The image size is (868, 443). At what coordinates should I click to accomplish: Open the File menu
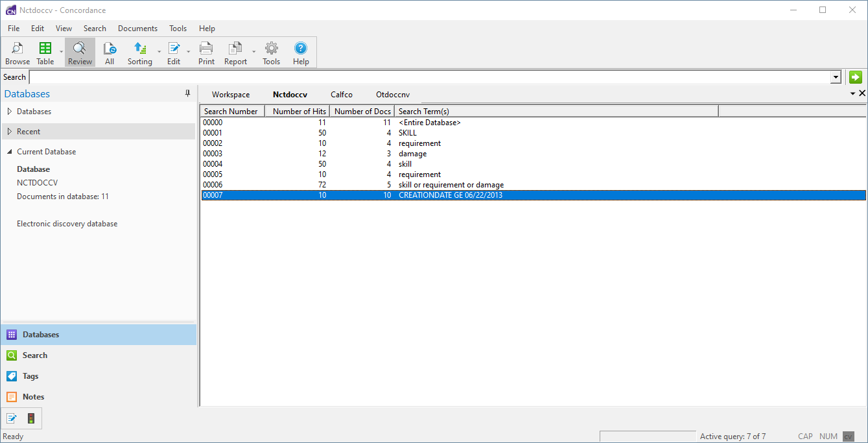pyautogui.click(x=14, y=29)
